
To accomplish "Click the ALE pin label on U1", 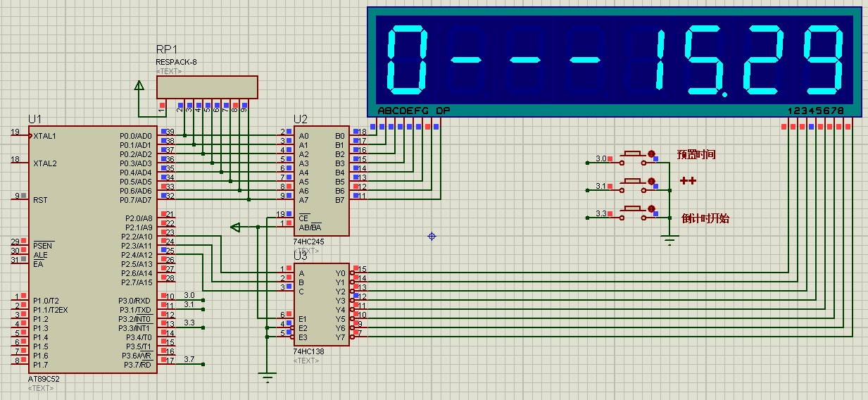I will click(x=40, y=255).
